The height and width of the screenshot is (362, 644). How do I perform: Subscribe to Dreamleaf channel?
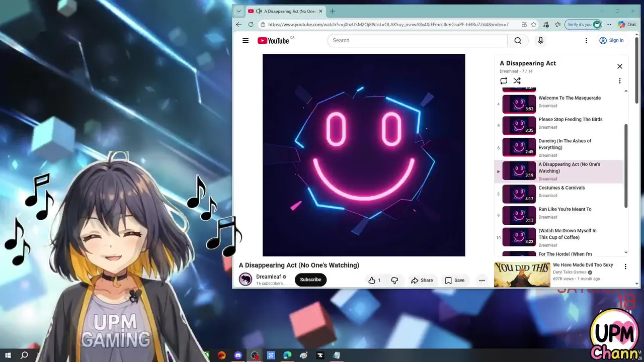click(x=310, y=280)
